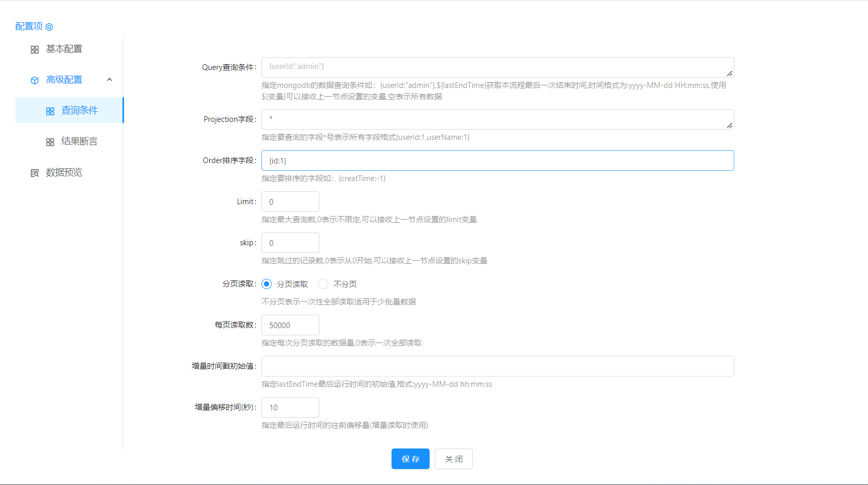868x485 pixels.
Task: Click the 数据预览 preview icon
Action: pyautogui.click(x=34, y=173)
